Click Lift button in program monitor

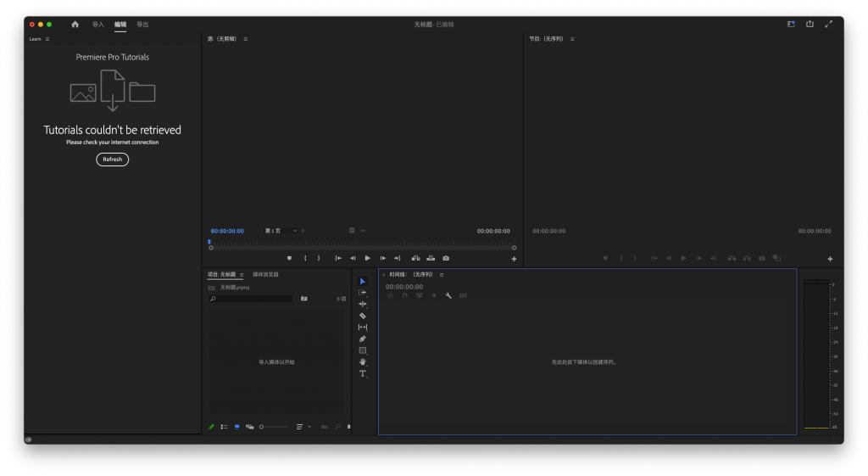[732, 258]
